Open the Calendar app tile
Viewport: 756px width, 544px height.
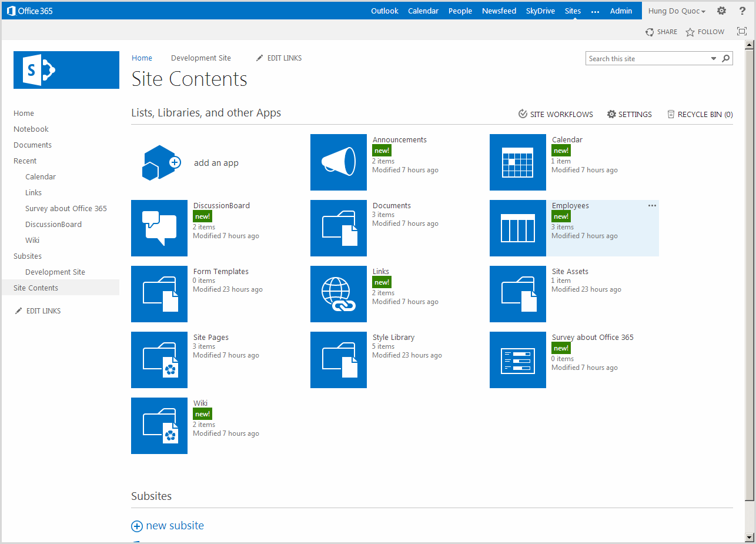(517, 162)
